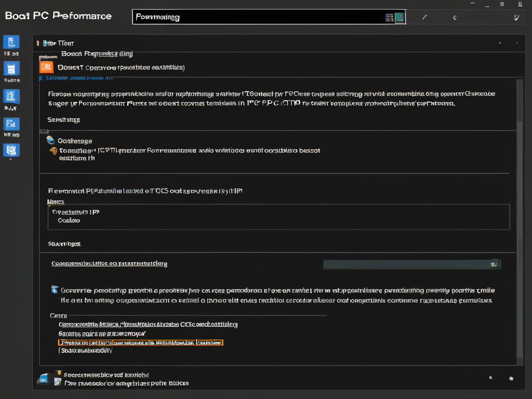Image resolution: width=532 pixels, height=399 pixels.
Task: Select the fourth blue sidebar icon
Action: click(11, 124)
